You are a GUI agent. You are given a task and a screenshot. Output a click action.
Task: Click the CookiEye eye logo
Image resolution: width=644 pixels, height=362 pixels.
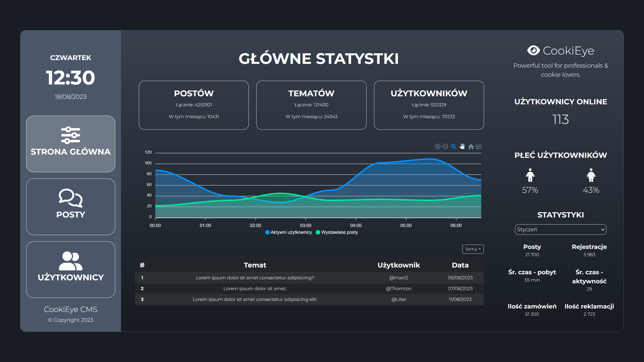coord(533,51)
